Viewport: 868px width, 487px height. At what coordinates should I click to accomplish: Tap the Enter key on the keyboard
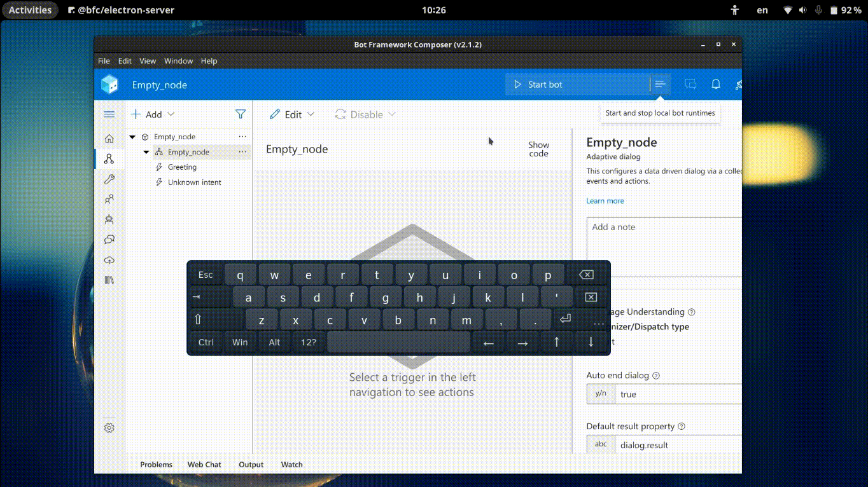tap(565, 319)
